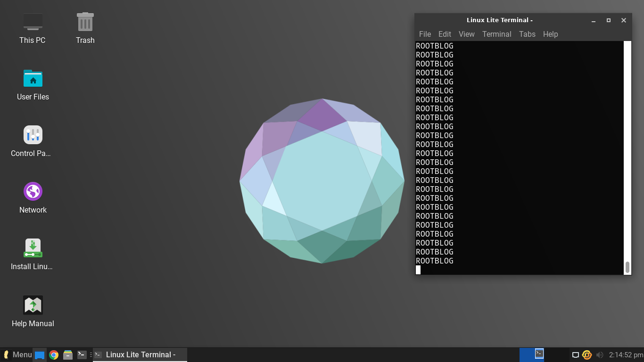Click the display icon in the system tray
This screenshot has height=362, width=644.
pos(575,354)
